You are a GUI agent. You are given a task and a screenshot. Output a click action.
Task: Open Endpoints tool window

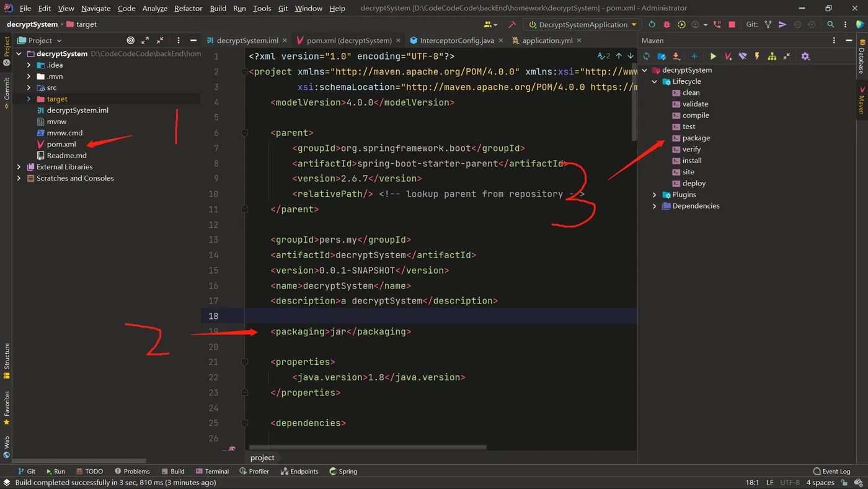tap(299, 472)
